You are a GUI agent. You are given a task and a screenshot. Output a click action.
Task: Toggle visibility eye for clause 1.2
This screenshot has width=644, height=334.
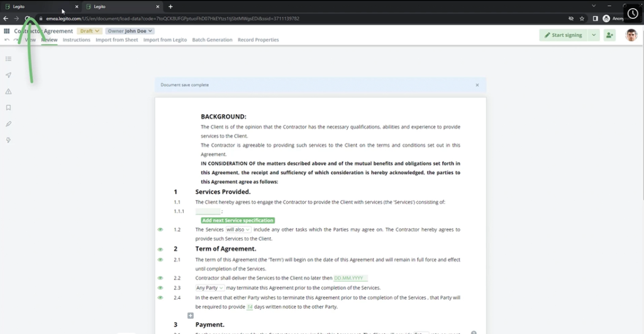(160, 230)
